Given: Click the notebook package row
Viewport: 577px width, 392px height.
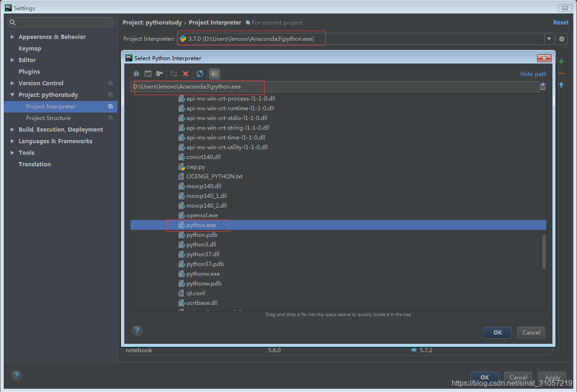Looking at the screenshot, I should click(x=336, y=350).
